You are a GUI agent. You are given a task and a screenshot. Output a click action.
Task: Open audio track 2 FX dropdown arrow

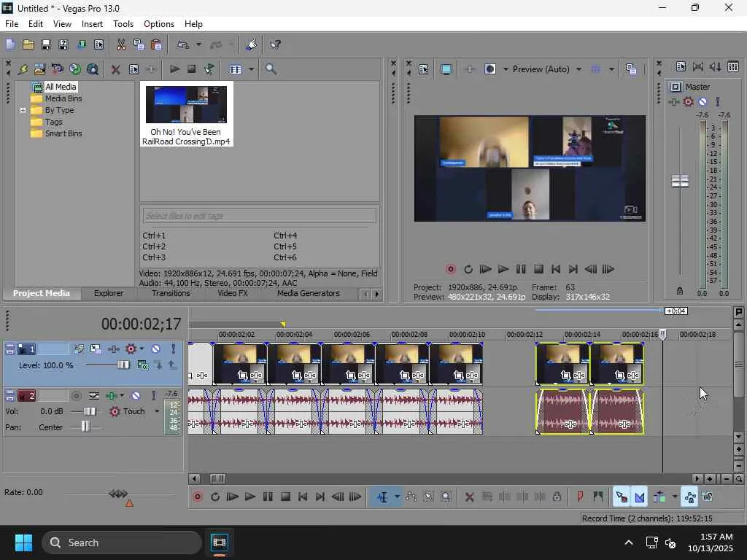coord(122,396)
